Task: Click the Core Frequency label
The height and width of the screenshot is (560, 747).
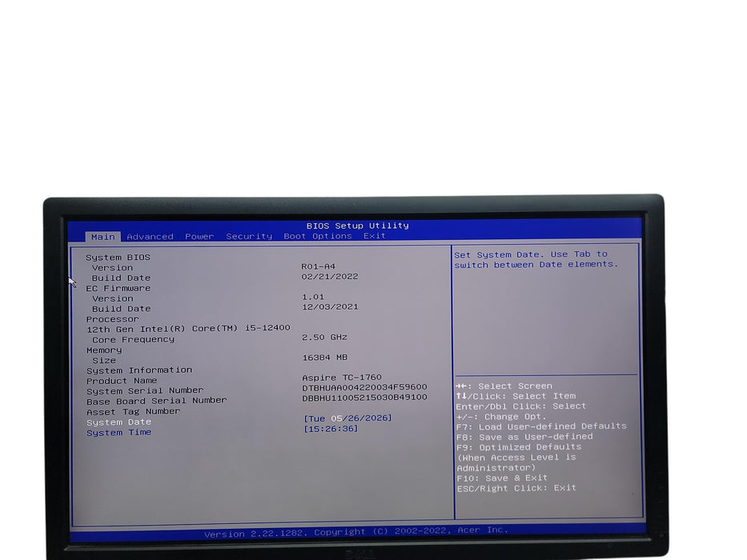Action: coord(134,339)
